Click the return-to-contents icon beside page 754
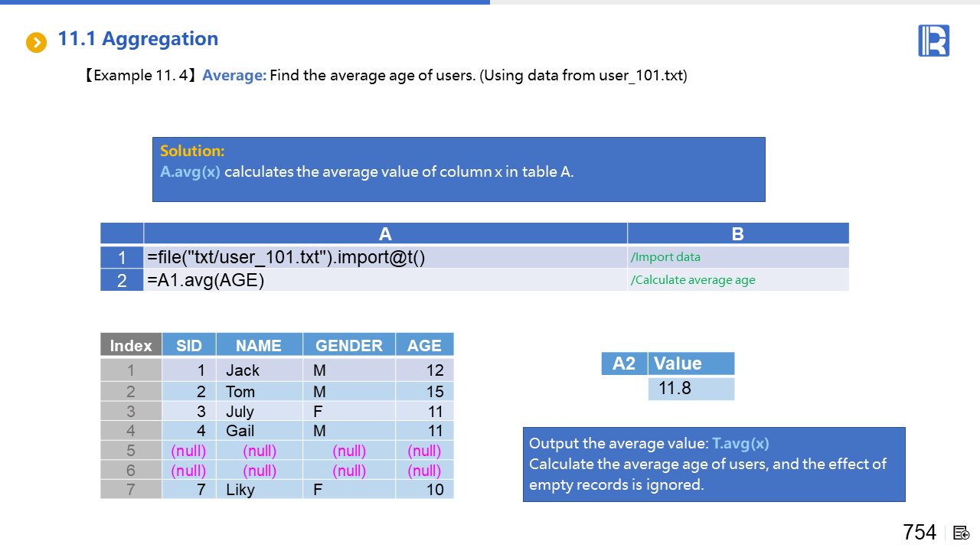Viewport: 980px width, 551px height. click(962, 533)
